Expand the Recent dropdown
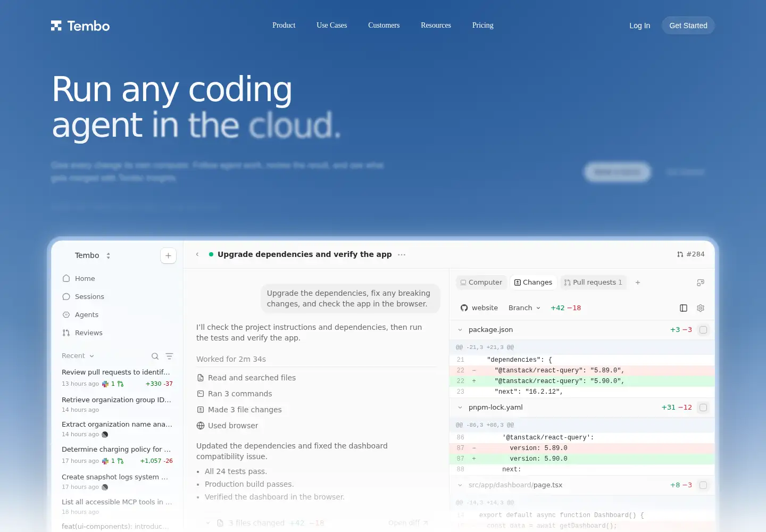 (x=78, y=356)
